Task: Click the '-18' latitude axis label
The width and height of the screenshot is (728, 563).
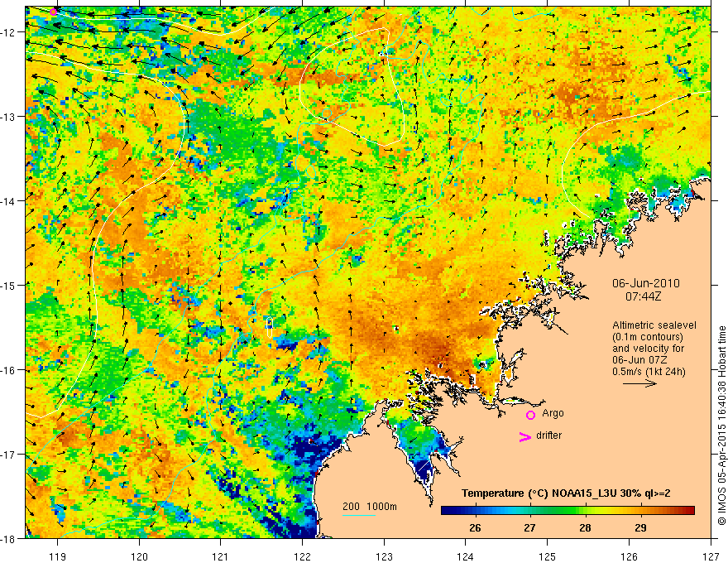Action: pyautogui.click(x=10, y=538)
